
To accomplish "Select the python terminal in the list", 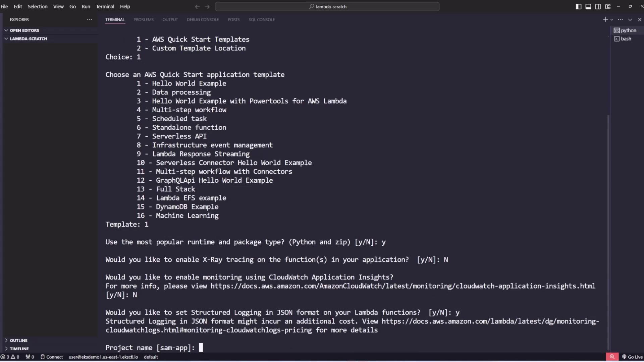I will pyautogui.click(x=628, y=31).
